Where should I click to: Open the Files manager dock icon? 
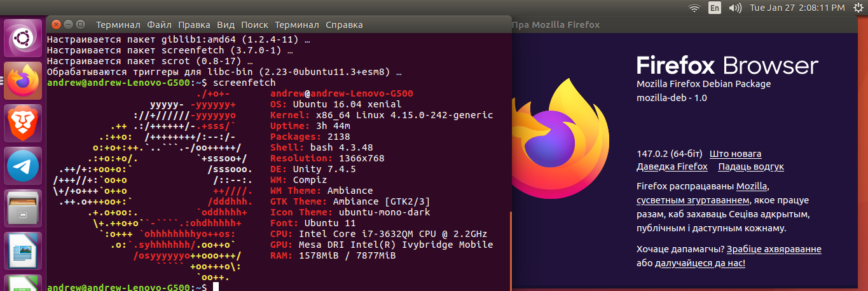(x=23, y=208)
